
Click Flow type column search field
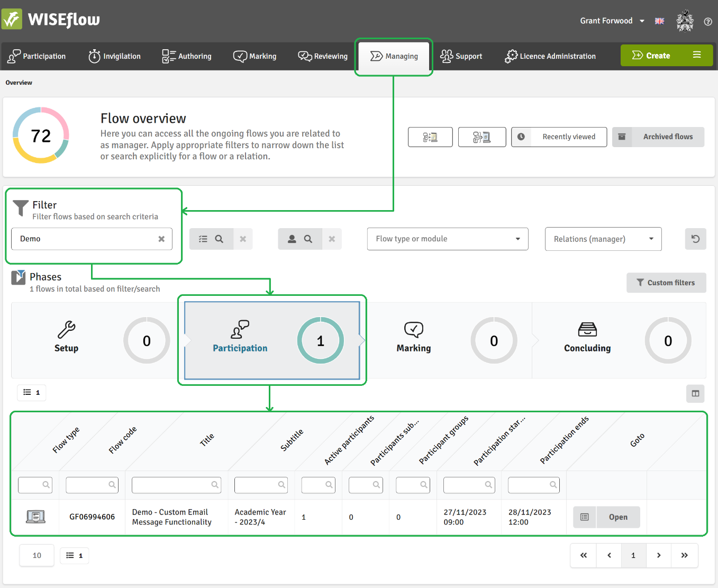35,485
